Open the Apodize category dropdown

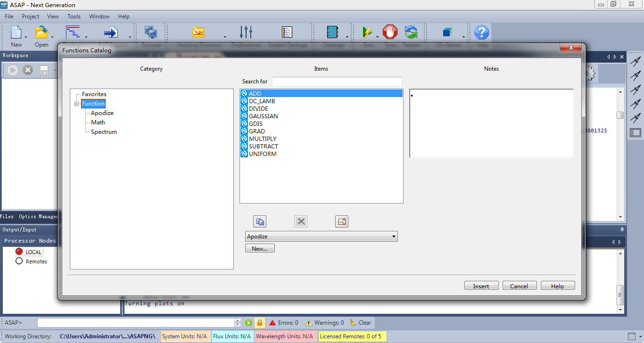[322, 237]
